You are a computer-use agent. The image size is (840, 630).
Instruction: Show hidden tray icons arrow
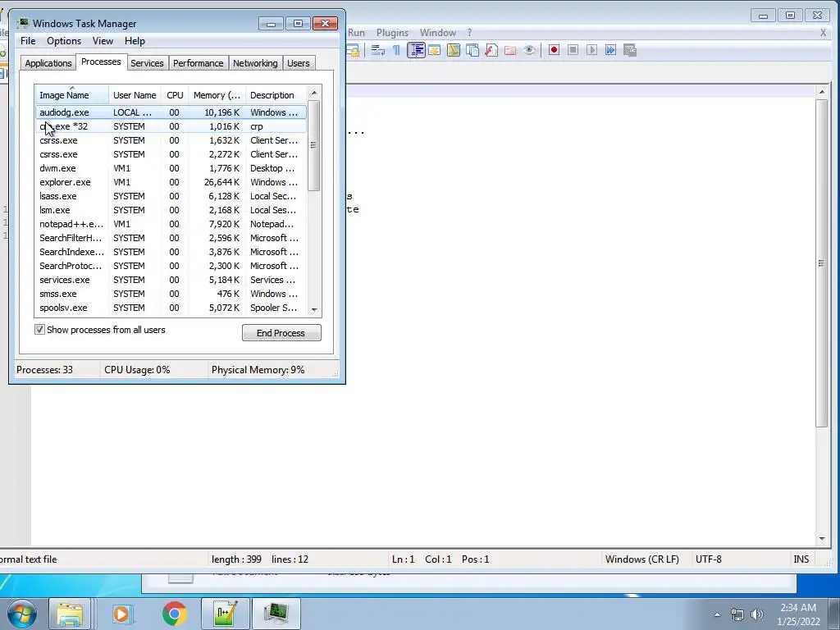(x=717, y=614)
